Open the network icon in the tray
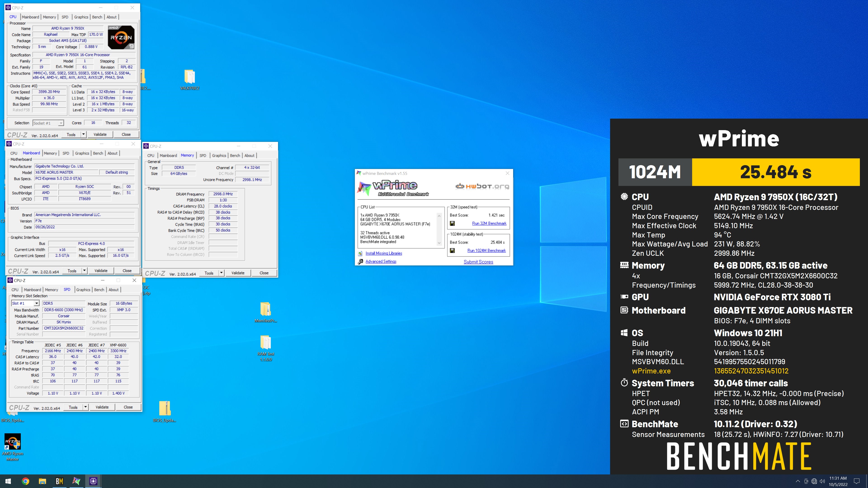Screen dimensions: 868x488 pyautogui.click(x=814, y=481)
